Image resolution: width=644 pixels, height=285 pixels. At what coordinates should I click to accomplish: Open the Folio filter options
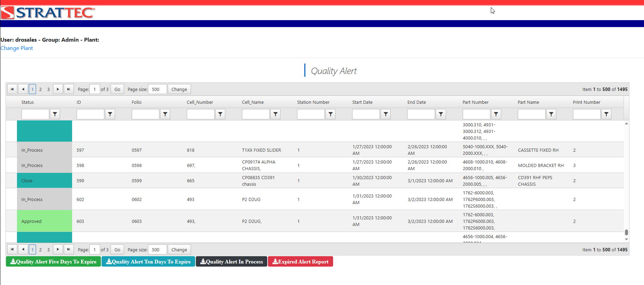[165, 114]
